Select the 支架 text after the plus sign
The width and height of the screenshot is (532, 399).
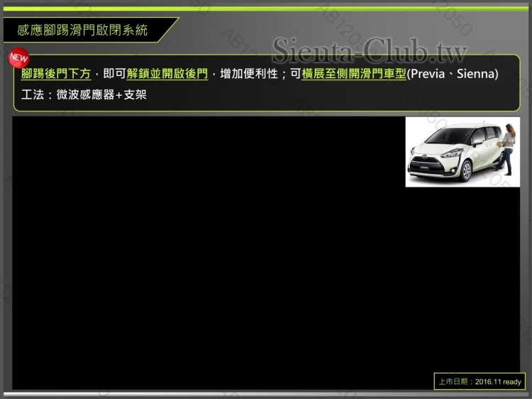[x=135, y=94]
